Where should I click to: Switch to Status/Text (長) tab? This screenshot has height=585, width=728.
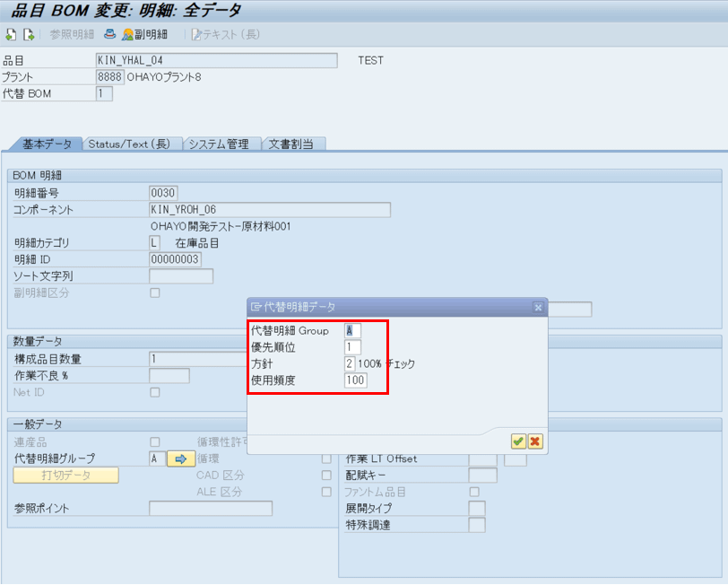[x=132, y=144]
